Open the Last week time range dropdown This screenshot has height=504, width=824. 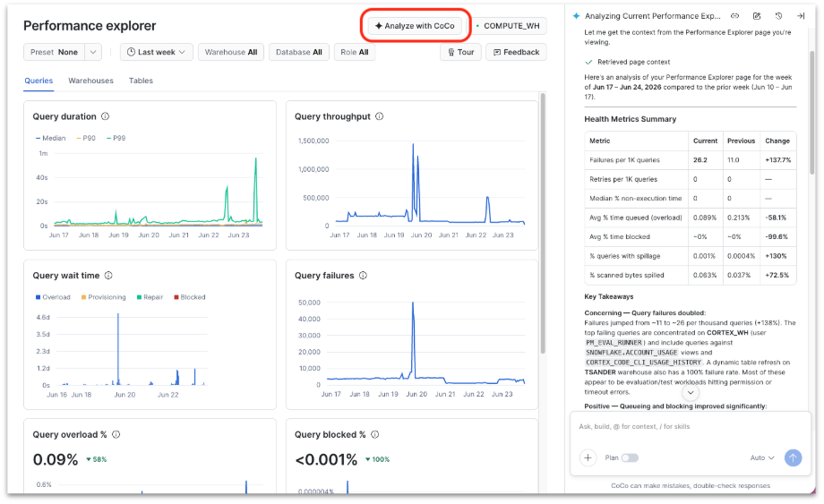pos(157,52)
